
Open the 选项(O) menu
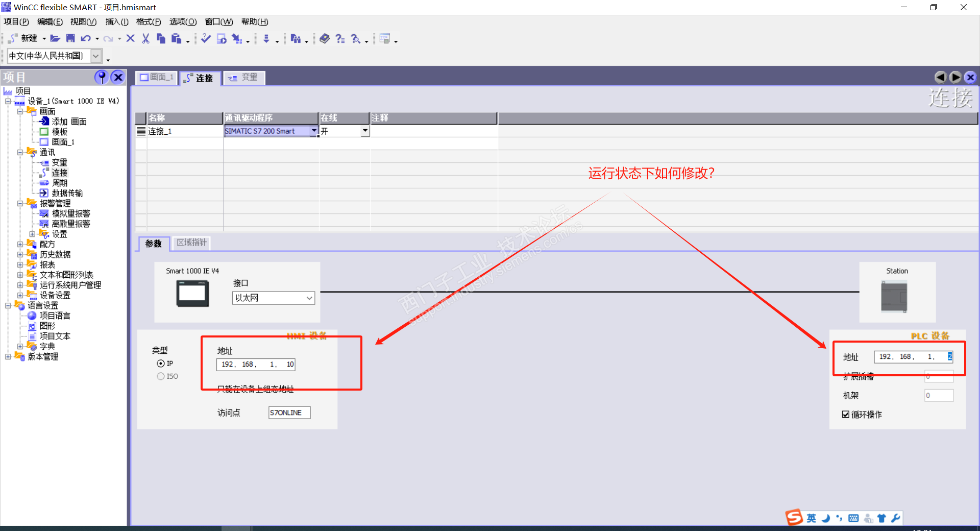pos(183,21)
